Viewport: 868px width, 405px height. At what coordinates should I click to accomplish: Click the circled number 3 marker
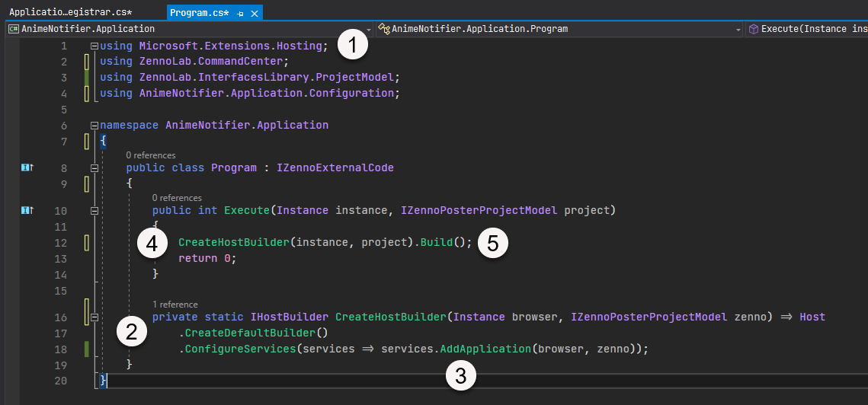tap(460, 375)
